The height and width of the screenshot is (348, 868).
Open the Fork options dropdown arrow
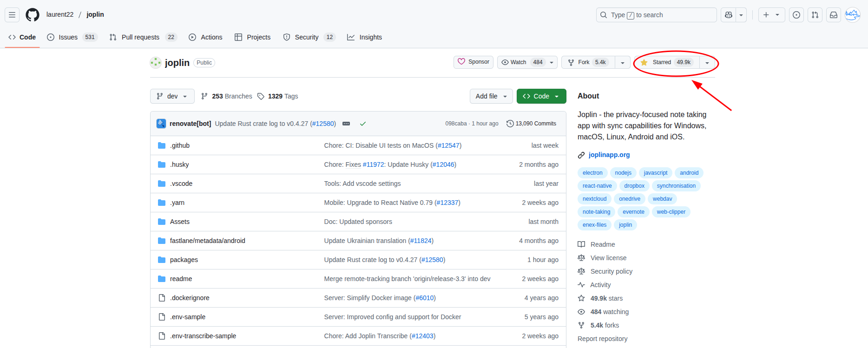tap(623, 62)
